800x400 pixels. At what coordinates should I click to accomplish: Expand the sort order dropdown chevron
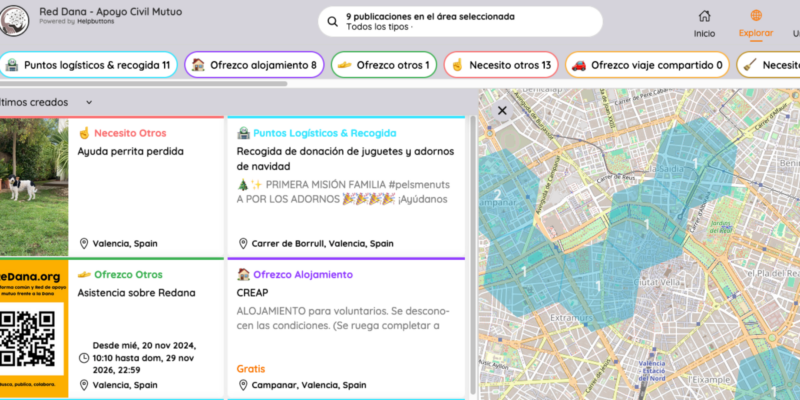(x=88, y=102)
